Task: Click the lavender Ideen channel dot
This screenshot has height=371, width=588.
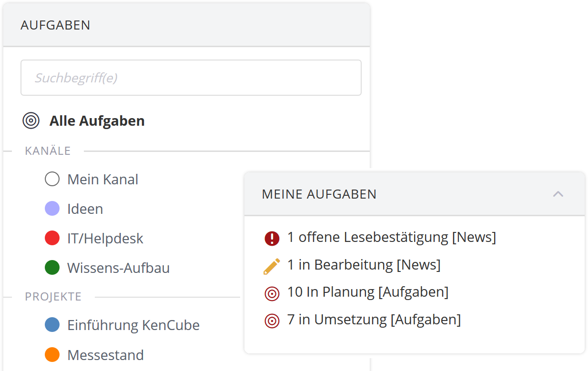Action: click(x=52, y=209)
